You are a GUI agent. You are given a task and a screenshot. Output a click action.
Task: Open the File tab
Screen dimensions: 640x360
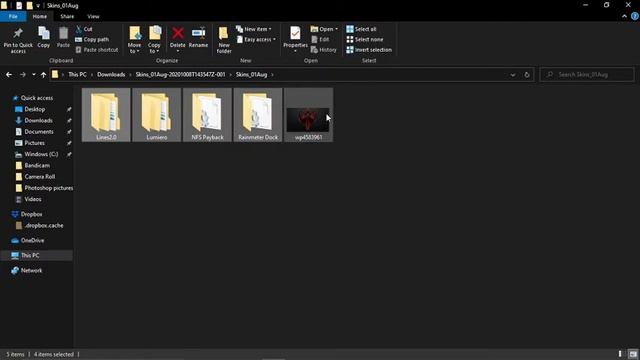point(13,16)
